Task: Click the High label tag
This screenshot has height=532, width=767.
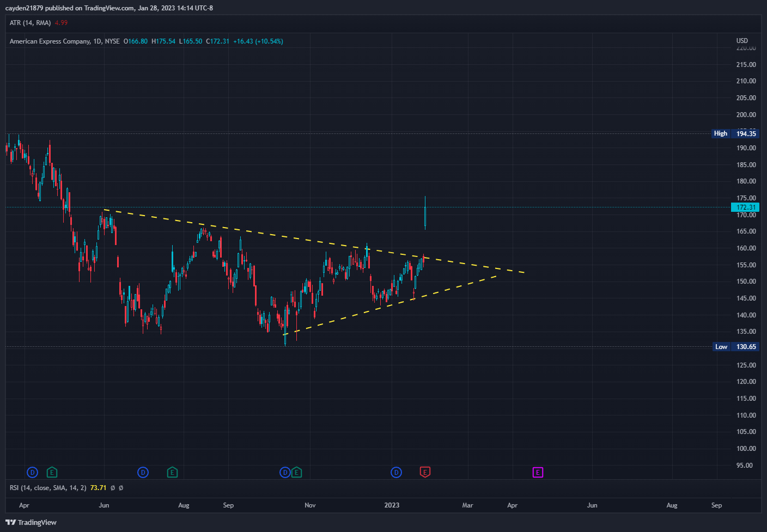Action: [x=721, y=133]
